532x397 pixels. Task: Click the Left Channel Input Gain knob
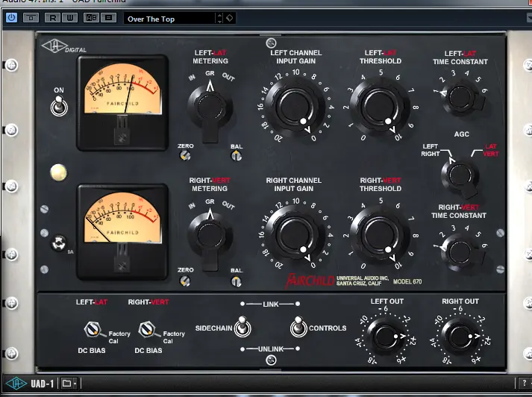[295, 107]
